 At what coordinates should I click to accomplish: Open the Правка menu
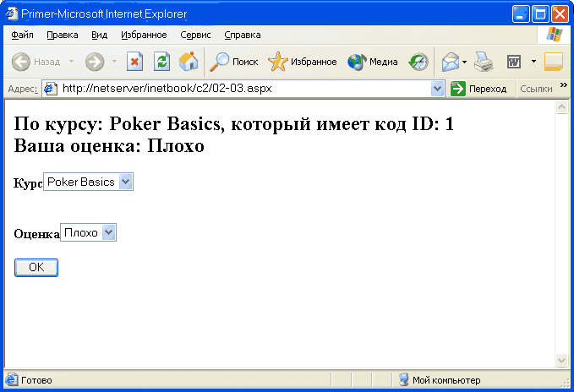point(63,35)
